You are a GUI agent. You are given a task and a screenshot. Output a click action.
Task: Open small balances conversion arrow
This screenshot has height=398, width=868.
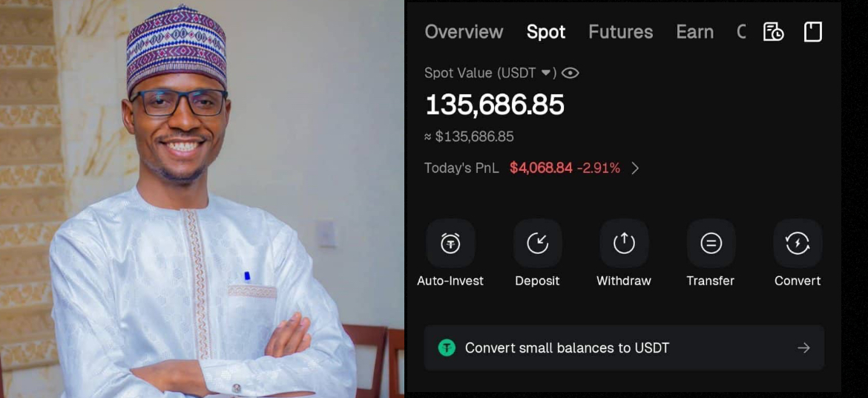coord(803,348)
